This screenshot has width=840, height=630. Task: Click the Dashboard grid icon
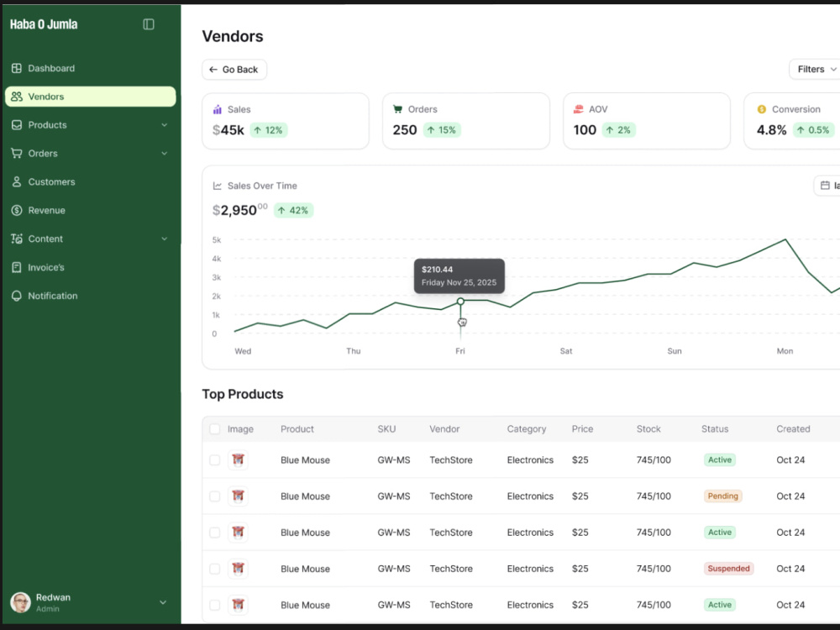pyautogui.click(x=17, y=68)
